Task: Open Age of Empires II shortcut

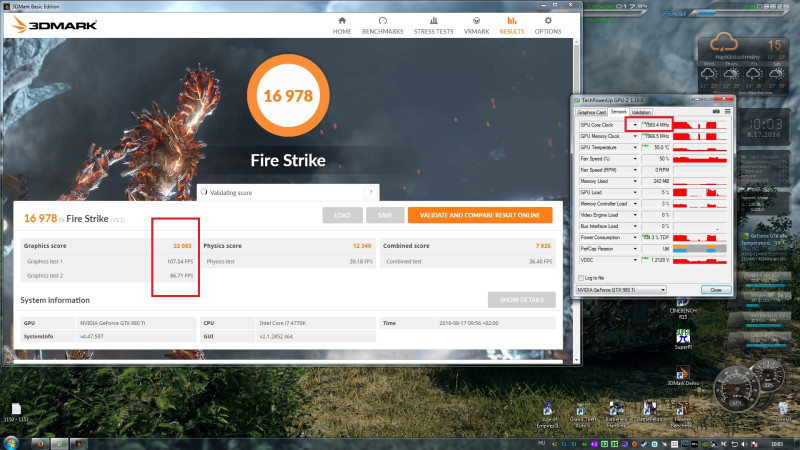Action: (549, 415)
